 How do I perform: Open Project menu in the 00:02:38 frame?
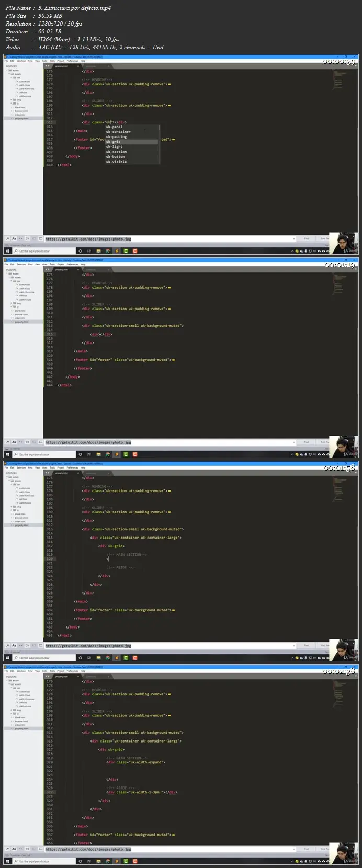pos(61,671)
